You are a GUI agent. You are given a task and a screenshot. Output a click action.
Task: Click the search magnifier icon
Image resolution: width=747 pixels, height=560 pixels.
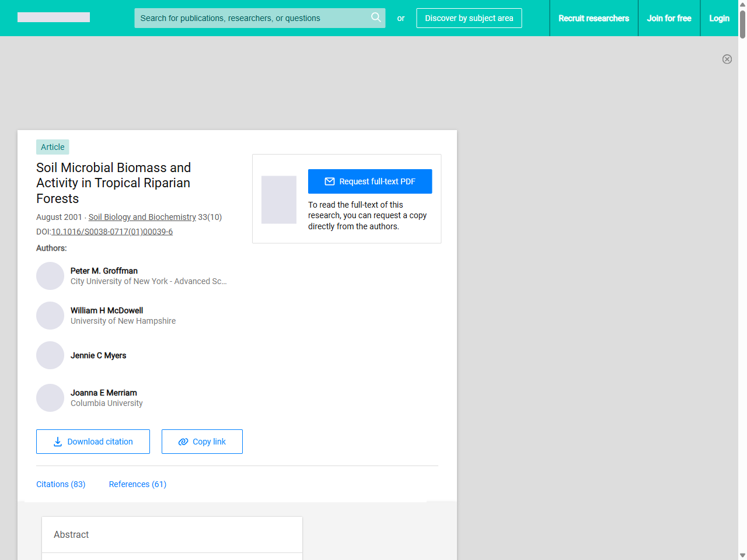[376, 17]
